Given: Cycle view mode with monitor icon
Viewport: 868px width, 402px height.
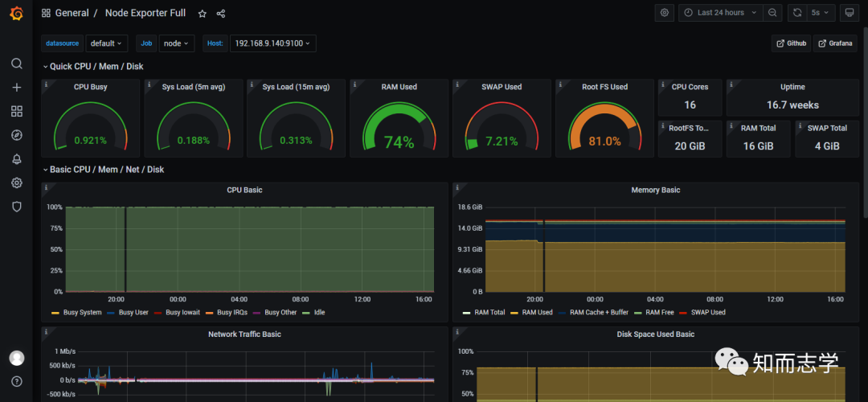Looking at the screenshot, I should click(848, 13).
